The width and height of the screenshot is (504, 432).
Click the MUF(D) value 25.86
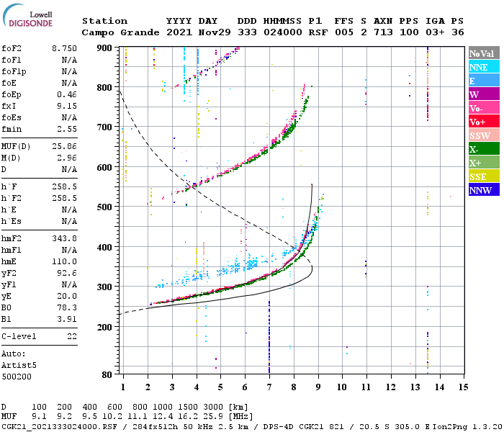pyautogui.click(x=64, y=147)
